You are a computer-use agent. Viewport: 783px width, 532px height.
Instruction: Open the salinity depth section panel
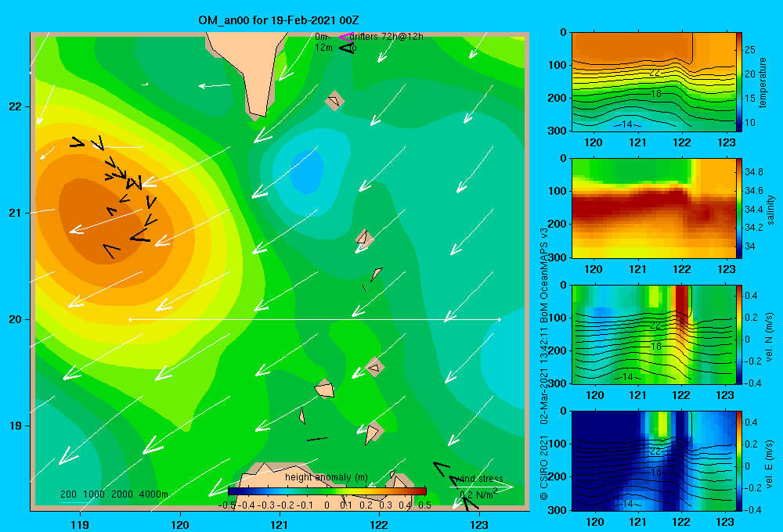tap(654, 208)
